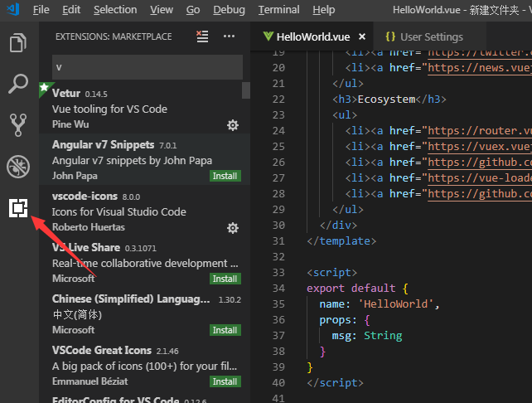Image resolution: width=532 pixels, height=403 pixels.
Task: Click the closing script tag on line 40
Action: [336, 383]
